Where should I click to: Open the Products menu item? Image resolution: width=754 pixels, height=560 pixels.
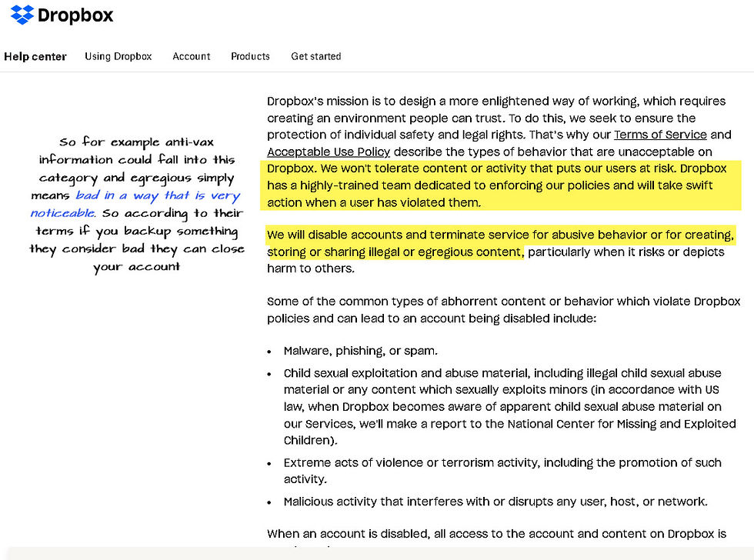[251, 56]
